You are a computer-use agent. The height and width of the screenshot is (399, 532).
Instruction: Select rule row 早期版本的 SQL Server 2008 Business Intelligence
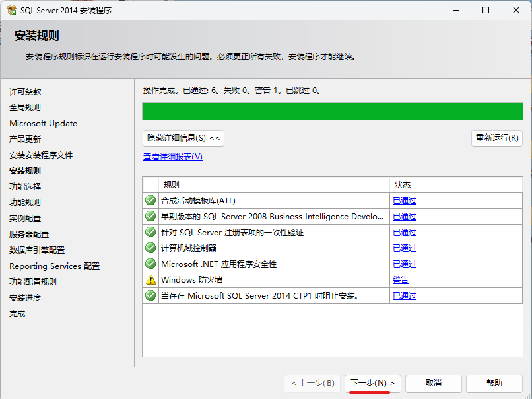point(333,216)
